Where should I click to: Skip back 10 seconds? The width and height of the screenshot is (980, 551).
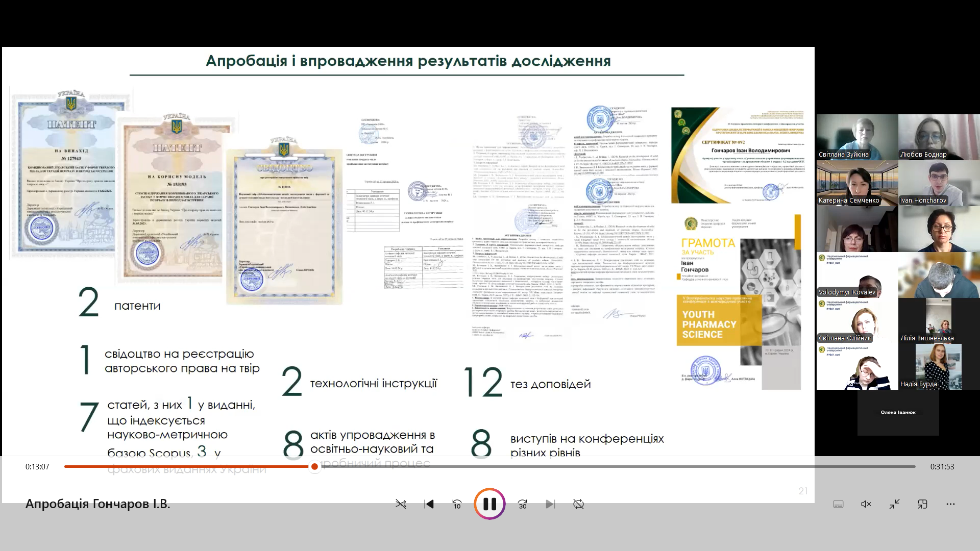457,504
